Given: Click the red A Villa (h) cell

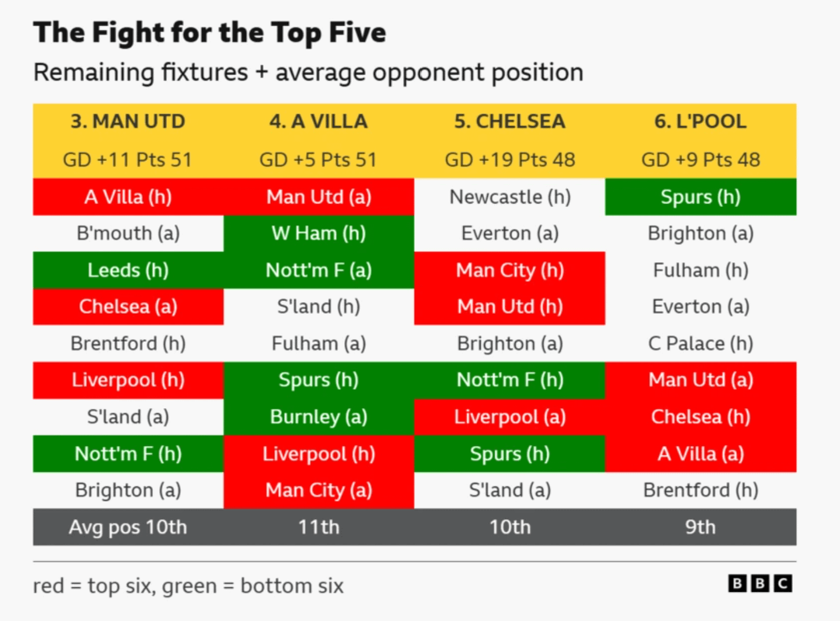Looking at the screenshot, I should (x=128, y=197).
